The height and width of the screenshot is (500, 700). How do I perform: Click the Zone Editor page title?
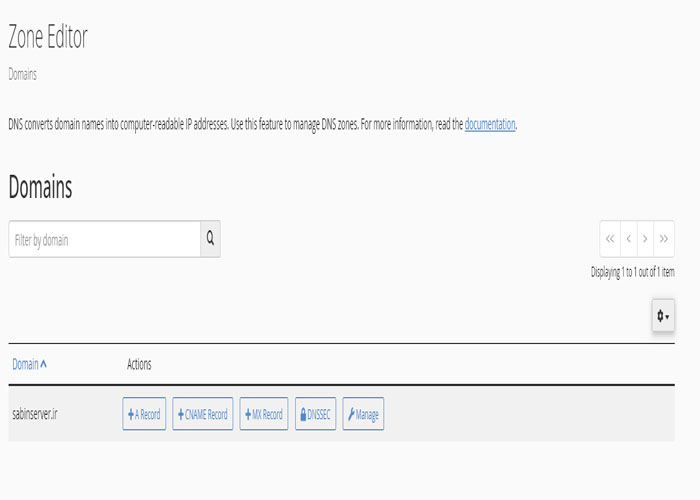(48, 38)
